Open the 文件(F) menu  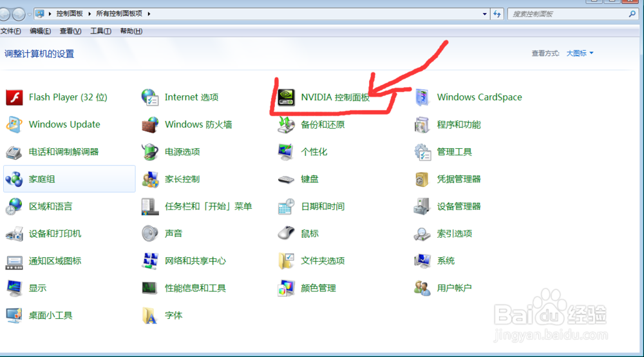point(11,31)
